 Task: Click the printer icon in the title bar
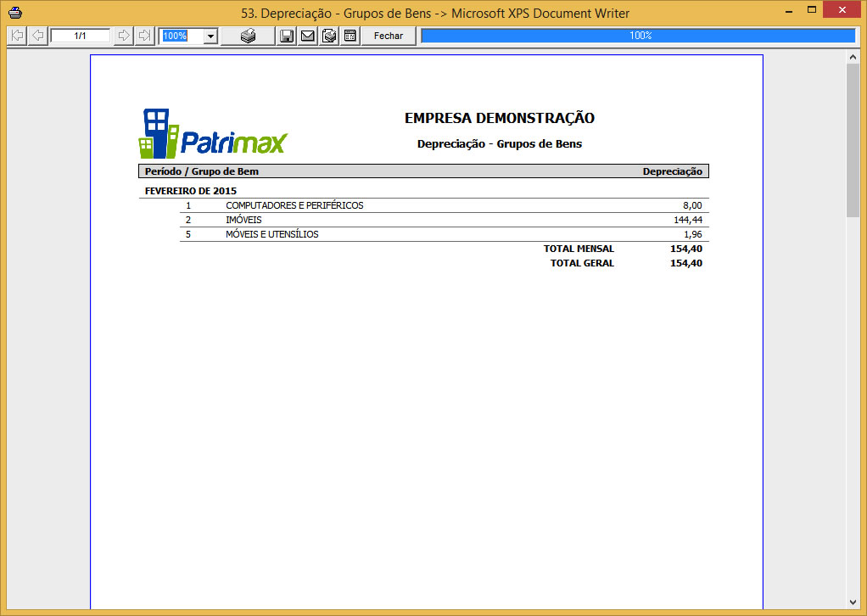pyautogui.click(x=15, y=12)
